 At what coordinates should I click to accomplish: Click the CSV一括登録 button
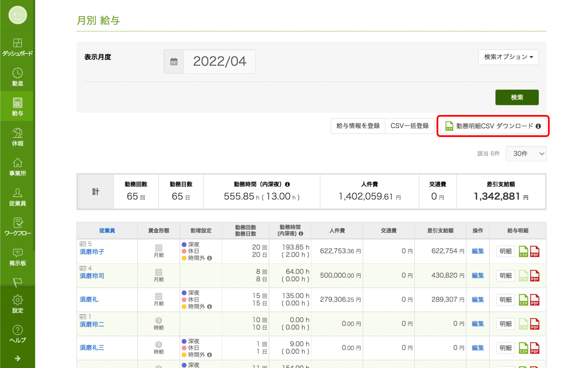[x=409, y=126]
